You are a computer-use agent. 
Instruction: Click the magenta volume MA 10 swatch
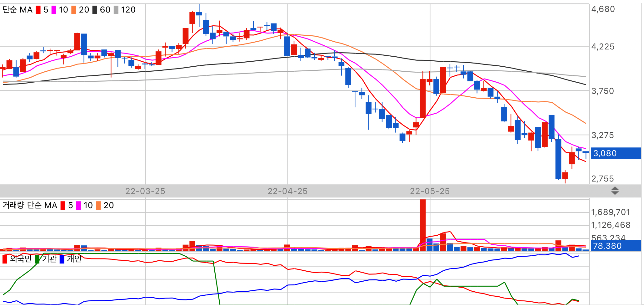[x=78, y=205]
